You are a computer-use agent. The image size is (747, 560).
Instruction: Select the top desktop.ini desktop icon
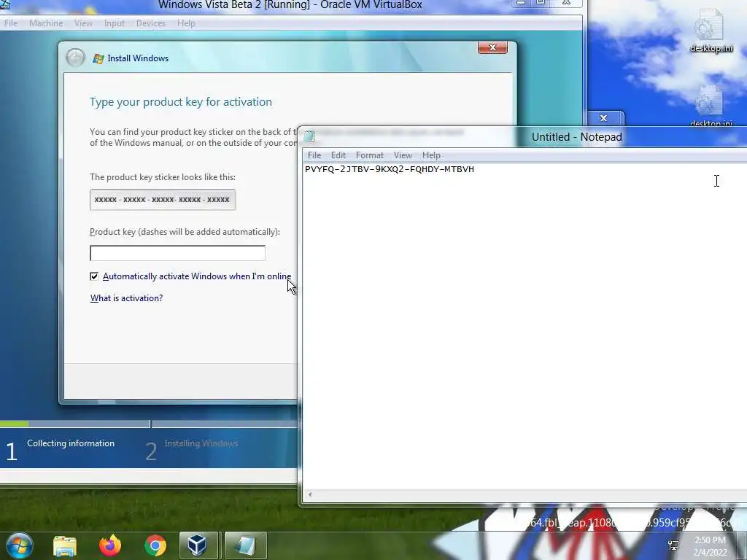point(711,31)
